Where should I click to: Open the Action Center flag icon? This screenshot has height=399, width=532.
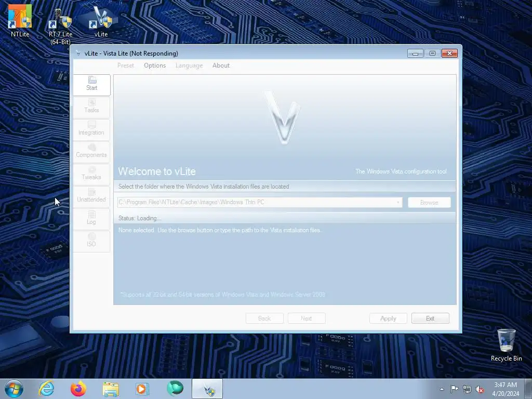tap(454, 389)
